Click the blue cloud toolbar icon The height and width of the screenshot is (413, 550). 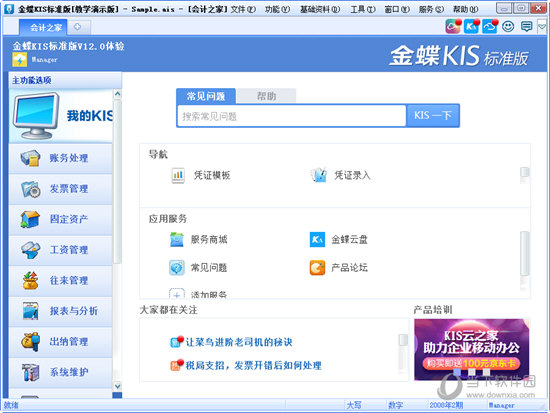(490, 26)
